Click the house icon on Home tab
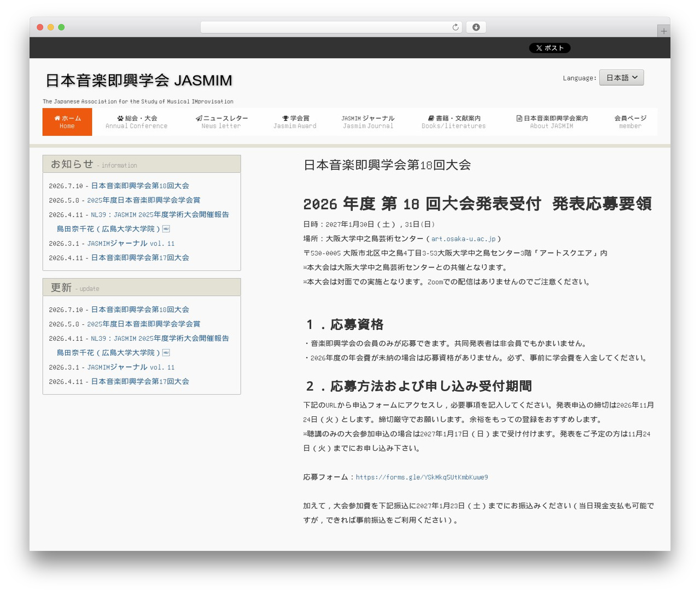 pyautogui.click(x=57, y=118)
